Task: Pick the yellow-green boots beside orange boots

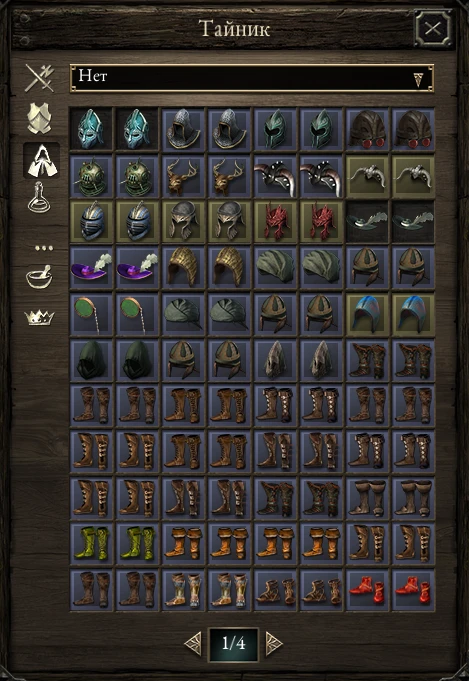Action: [x=137, y=543]
